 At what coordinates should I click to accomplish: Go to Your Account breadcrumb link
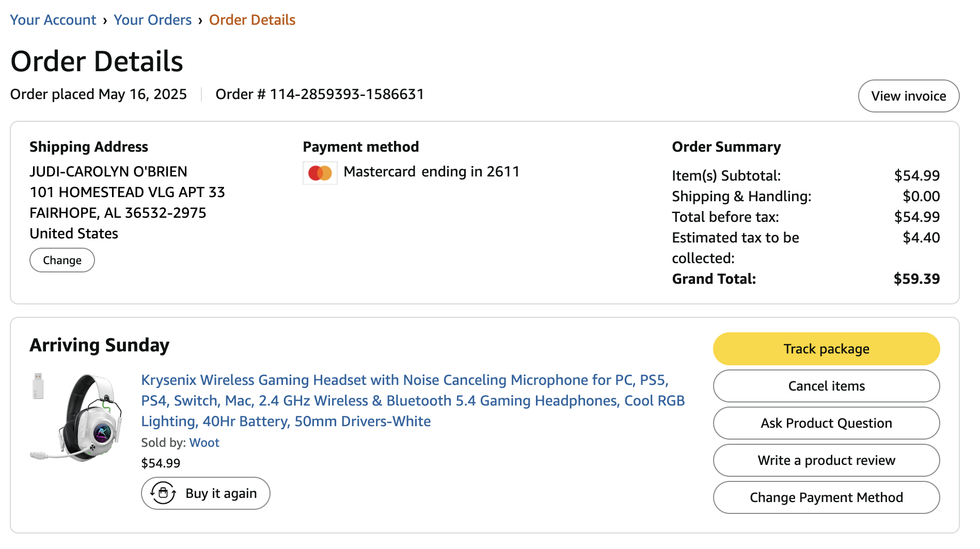[x=53, y=20]
